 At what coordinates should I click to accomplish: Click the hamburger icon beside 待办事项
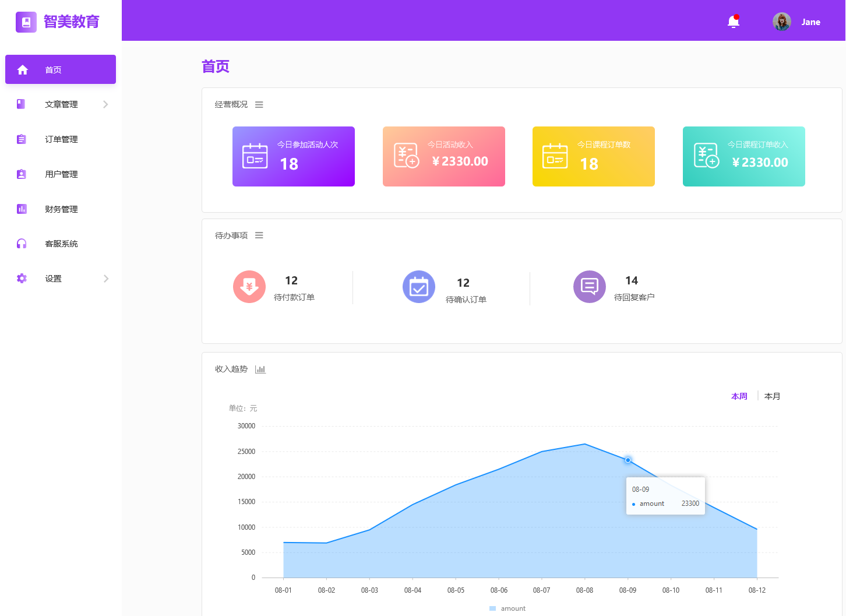pos(259,235)
